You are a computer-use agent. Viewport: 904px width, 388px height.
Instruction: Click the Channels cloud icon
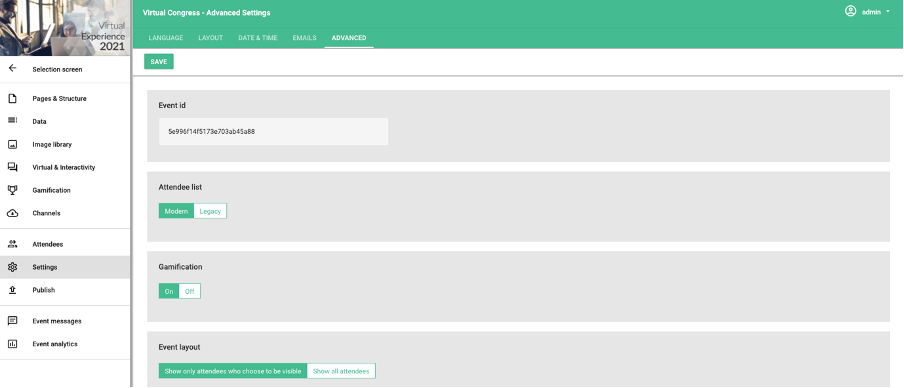[13, 213]
